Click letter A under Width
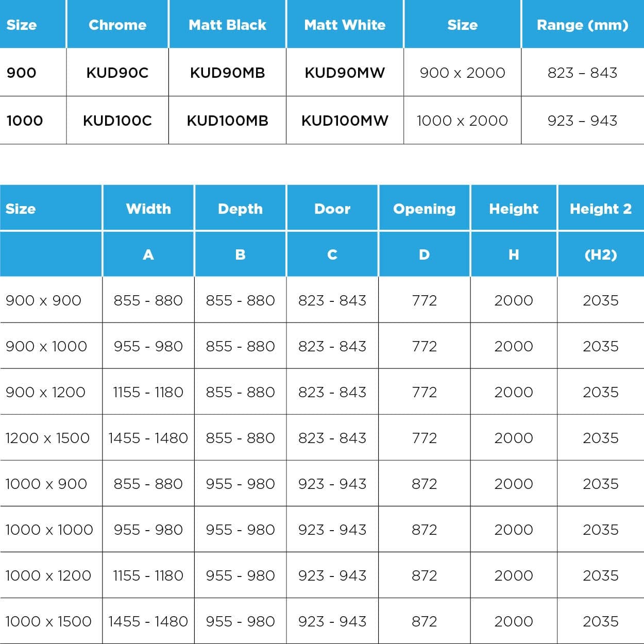The width and height of the screenshot is (644, 644). pos(148,255)
